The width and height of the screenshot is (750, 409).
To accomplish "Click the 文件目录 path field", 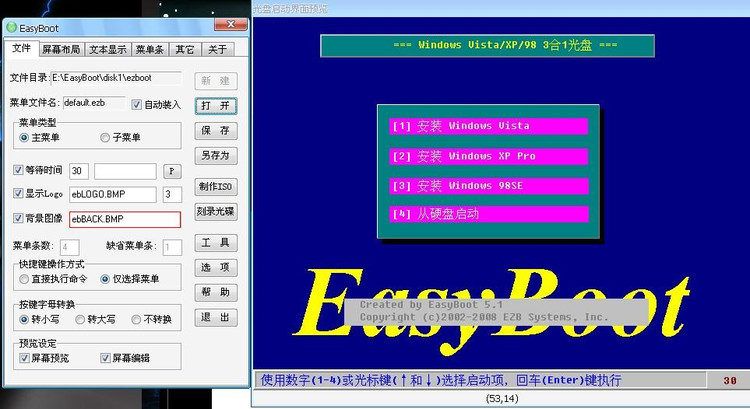I will 116,78.
